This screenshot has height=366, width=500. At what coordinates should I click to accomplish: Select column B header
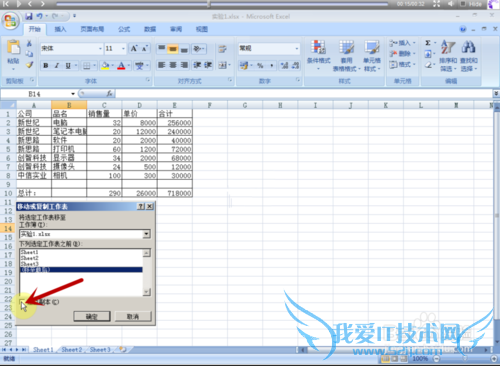(69, 105)
